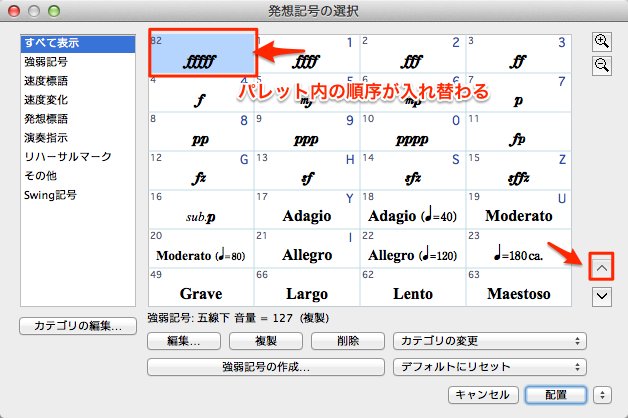Viewport: 628px width, 418px height.
Task: Choose Swing記号 category
Action: point(78,195)
